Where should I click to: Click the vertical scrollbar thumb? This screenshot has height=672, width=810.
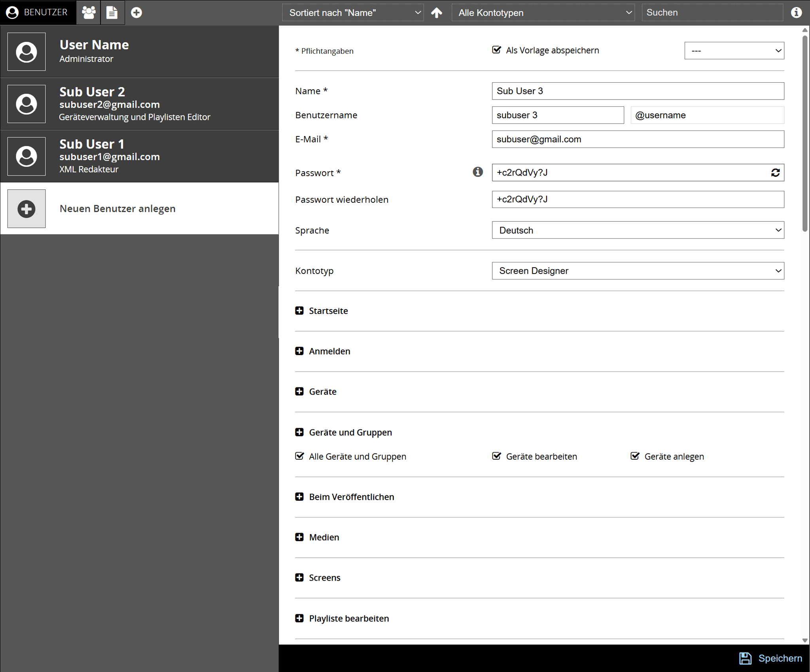click(x=804, y=132)
